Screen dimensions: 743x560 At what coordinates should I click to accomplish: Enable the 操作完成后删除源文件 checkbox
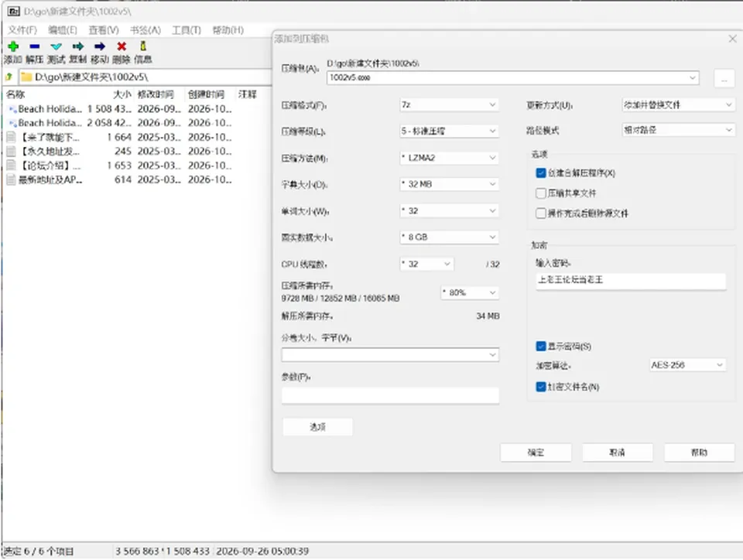tap(541, 213)
